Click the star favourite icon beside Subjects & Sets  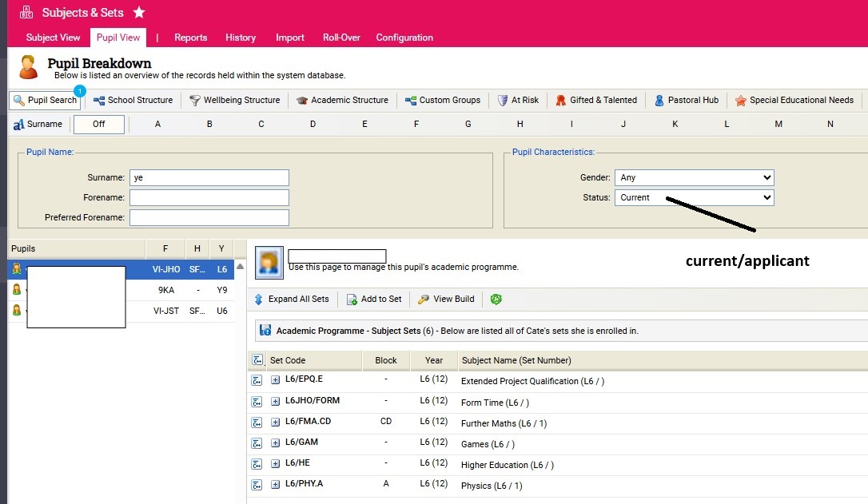[139, 12]
